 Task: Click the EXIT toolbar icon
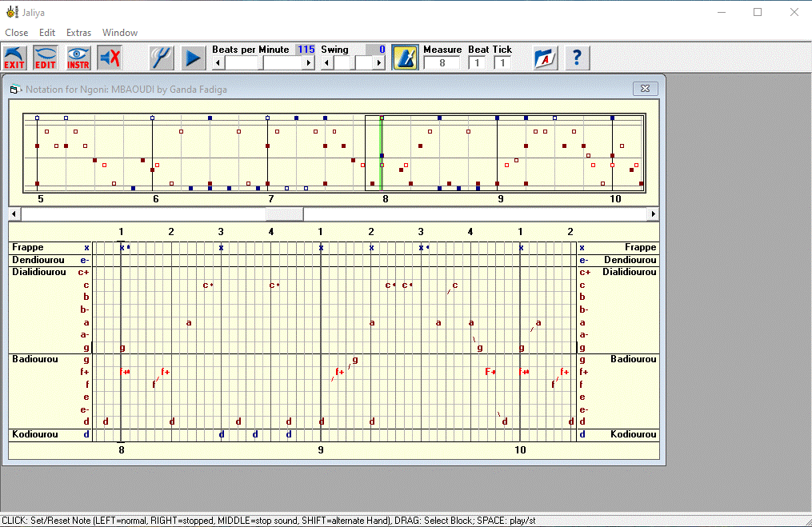14,58
